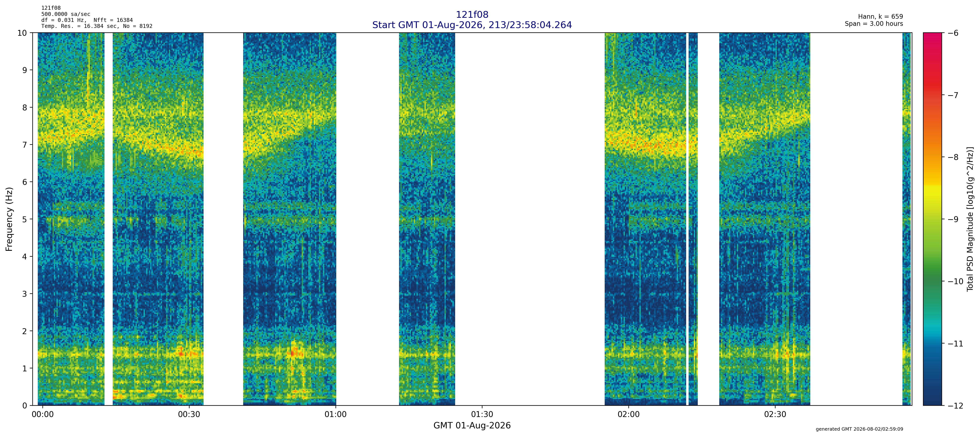Click the "01:30" time axis tick label

[482, 415]
